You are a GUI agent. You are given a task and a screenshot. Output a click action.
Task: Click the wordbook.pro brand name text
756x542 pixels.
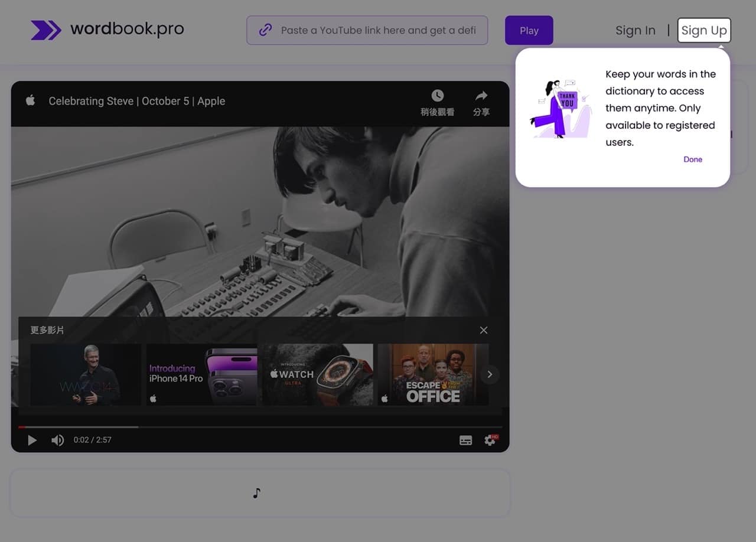click(127, 29)
